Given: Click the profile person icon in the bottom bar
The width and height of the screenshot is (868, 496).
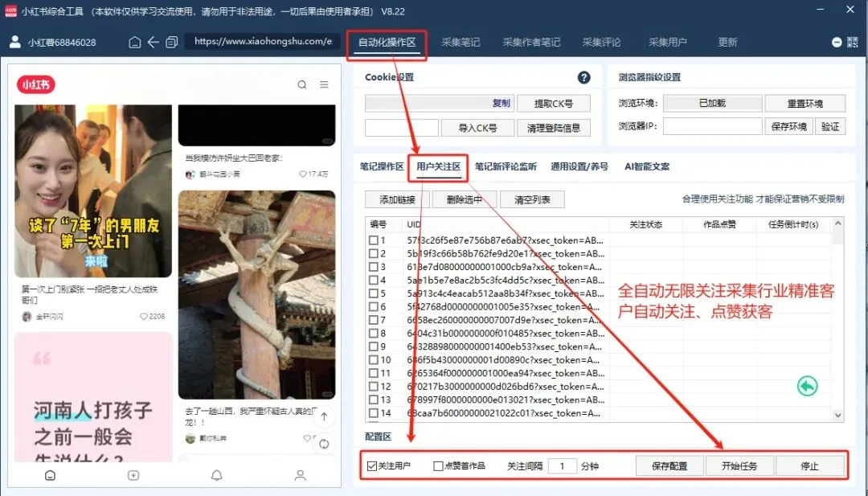Looking at the screenshot, I should click(x=299, y=475).
